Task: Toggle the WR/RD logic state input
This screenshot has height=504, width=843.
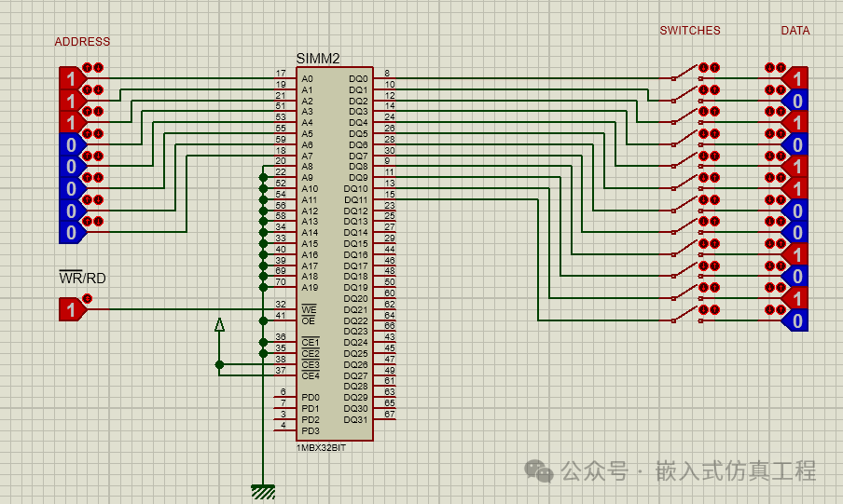Action: (69, 309)
